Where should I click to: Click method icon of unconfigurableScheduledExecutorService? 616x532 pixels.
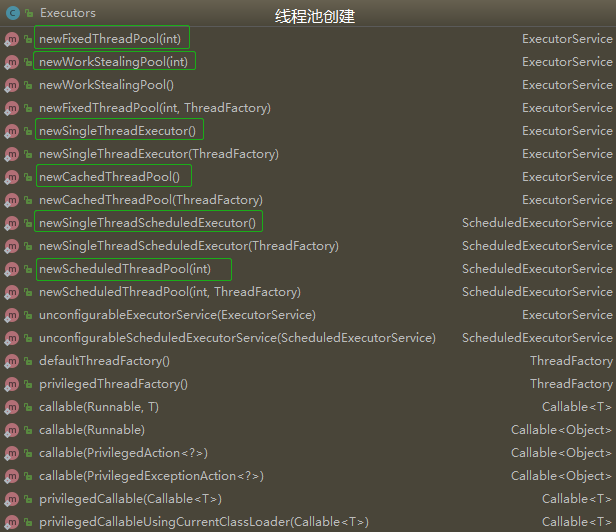coord(11,338)
